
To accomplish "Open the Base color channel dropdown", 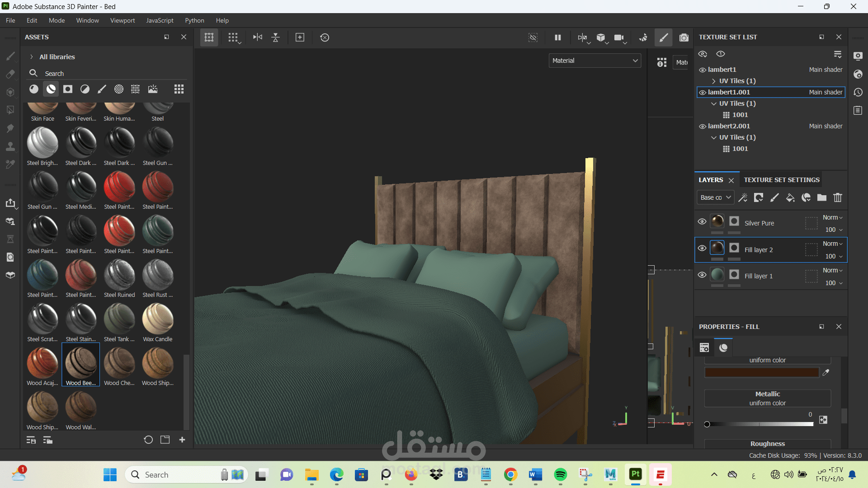I will (715, 197).
